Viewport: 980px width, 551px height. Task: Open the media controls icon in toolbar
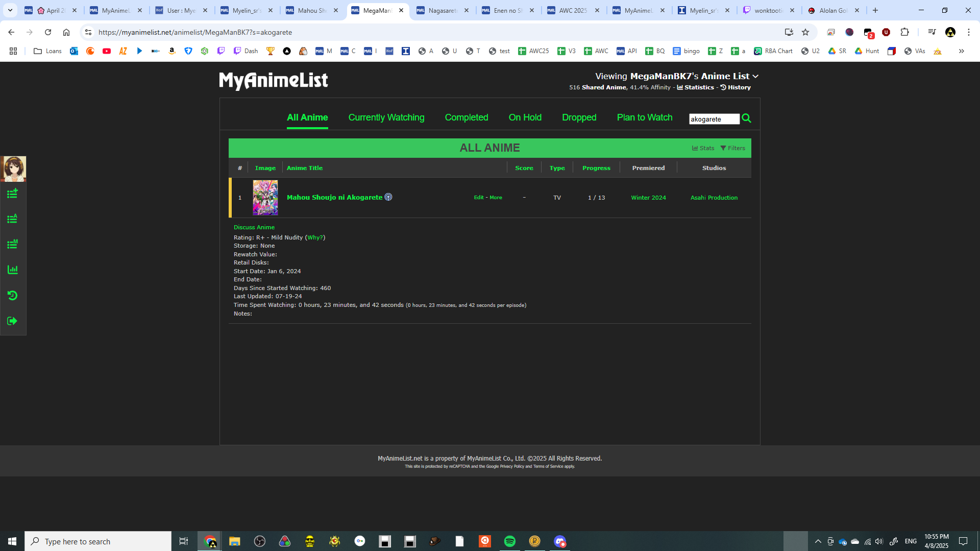[x=932, y=32]
